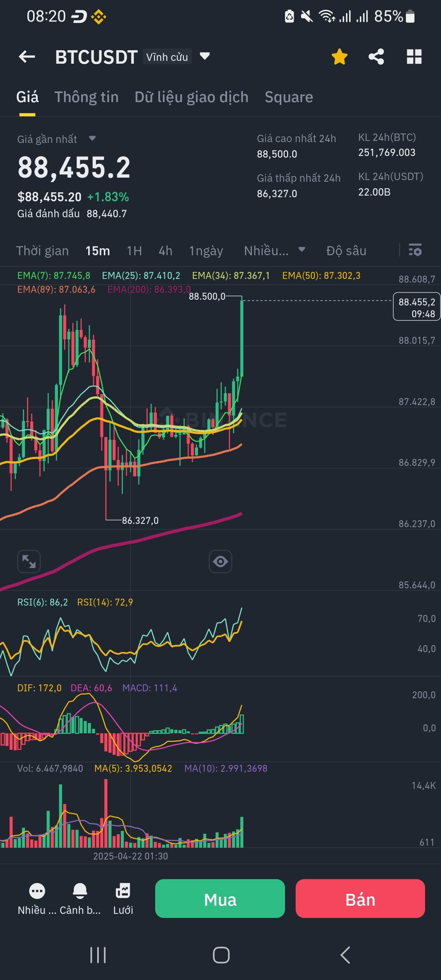Tap the RSI(6) value label
The height and width of the screenshot is (980, 441).
tap(42, 602)
